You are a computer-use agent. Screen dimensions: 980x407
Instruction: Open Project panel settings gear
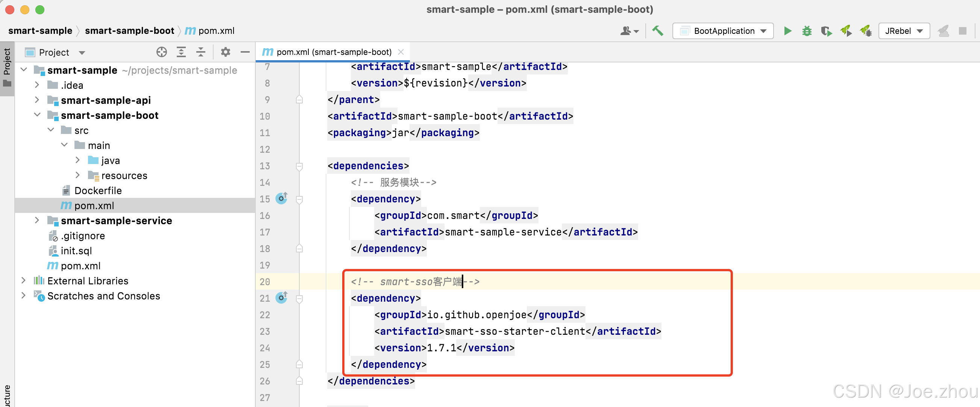tap(226, 52)
